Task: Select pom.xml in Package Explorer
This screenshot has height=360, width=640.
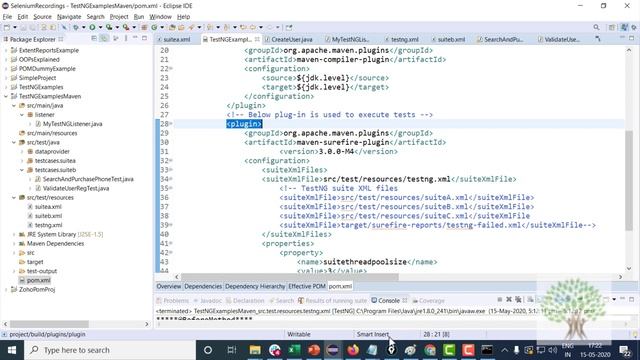Action: point(38,280)
